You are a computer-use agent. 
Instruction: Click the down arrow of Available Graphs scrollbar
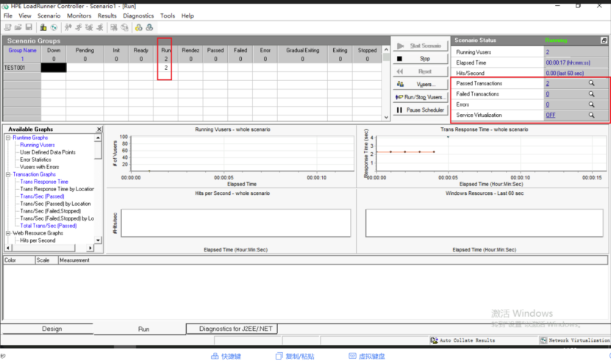click(99, 240)
